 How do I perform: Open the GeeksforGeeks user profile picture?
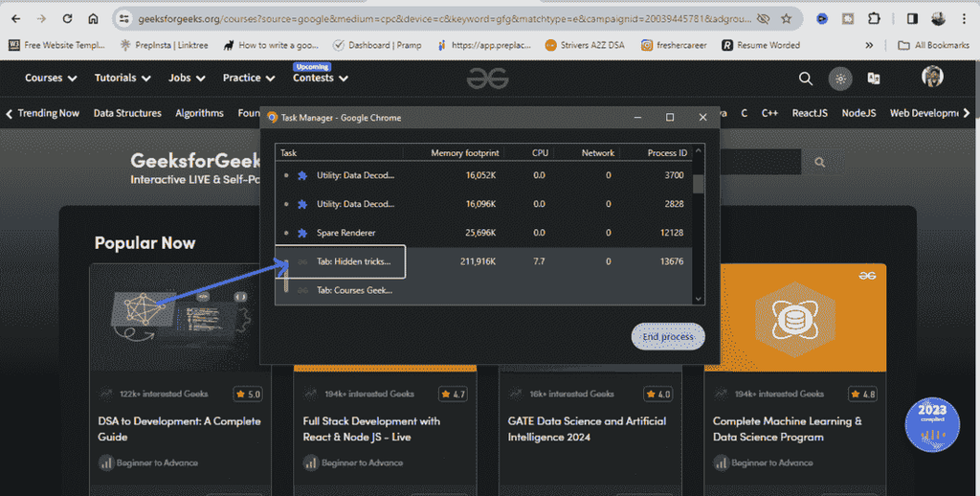point(932,77)
